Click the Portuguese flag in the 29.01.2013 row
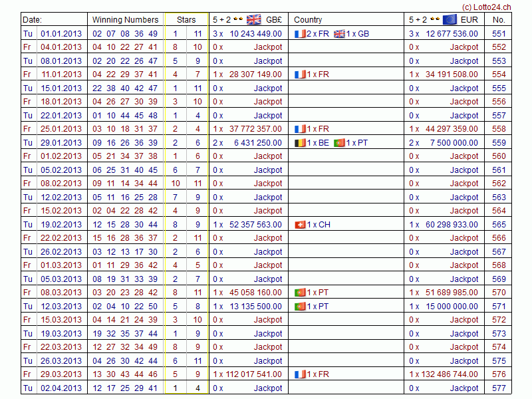Image resolution: width=532 pixels, height=399 pixels. 339,142
